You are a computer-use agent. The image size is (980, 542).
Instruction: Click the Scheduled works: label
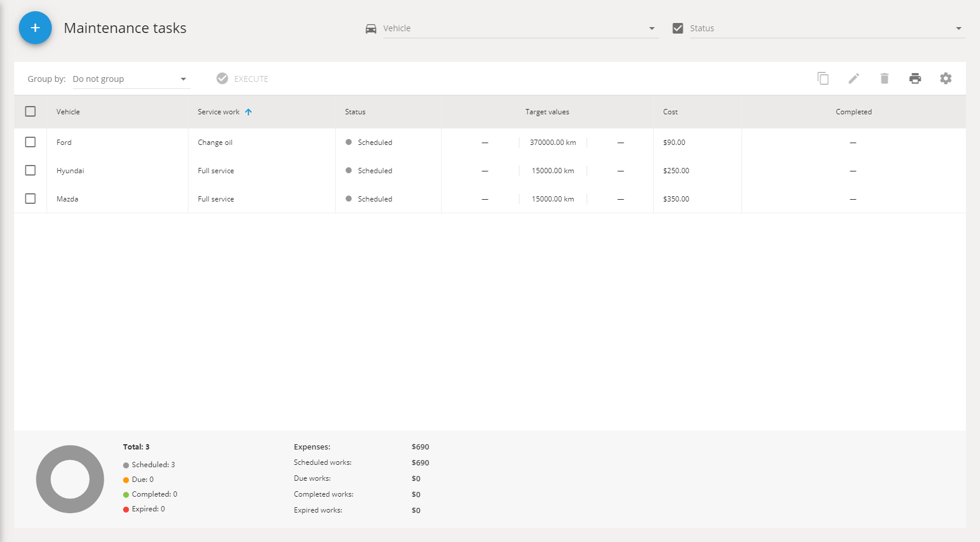tap(323, 462)
